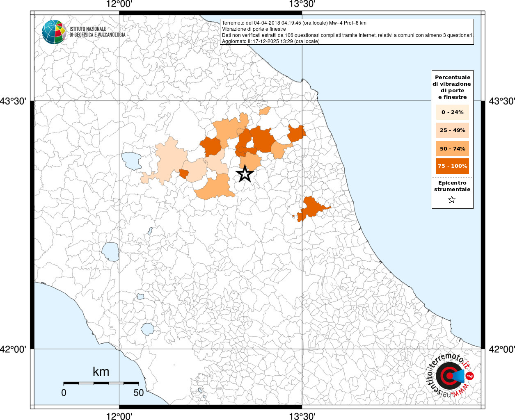Select the 50 - 74% legend swatch
Screen dimensions: 515x420
[453, 148]
